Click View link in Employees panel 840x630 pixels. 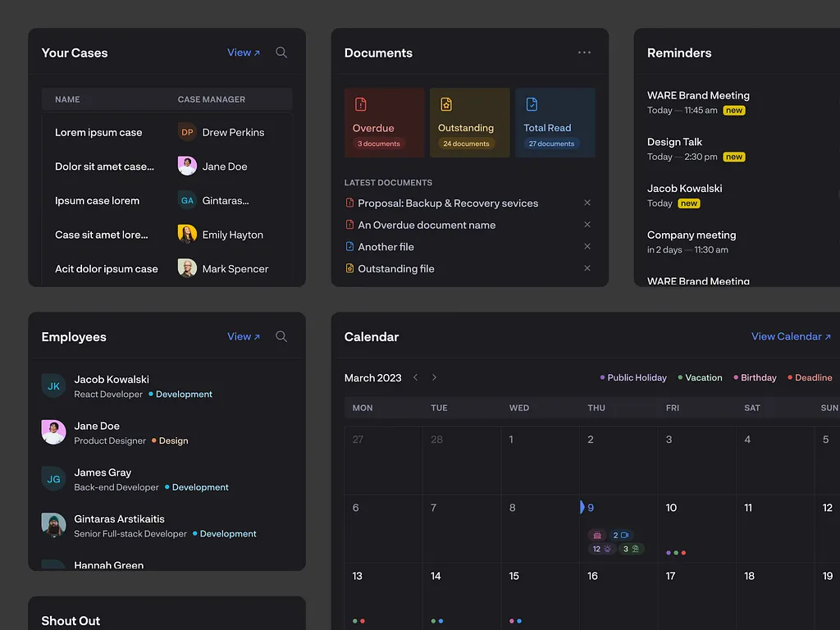[243, 336]
